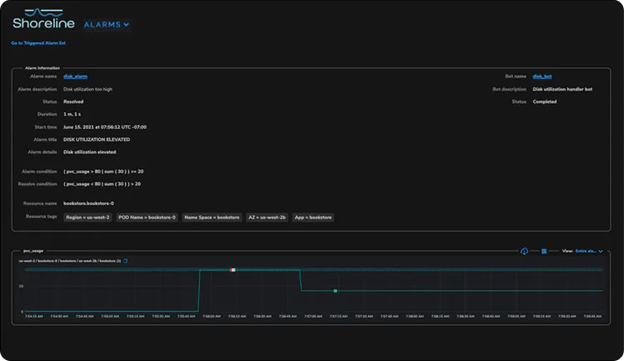Open the disk_alarm alarm name link
This screenshot has width=624, height=361.
tap(75, 76)
